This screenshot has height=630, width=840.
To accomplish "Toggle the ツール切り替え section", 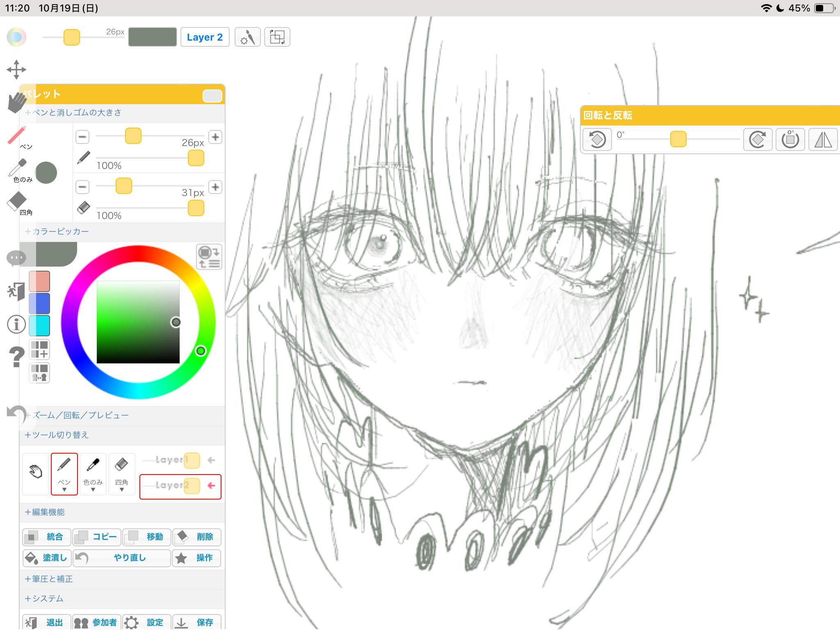I will coord(57,435).
